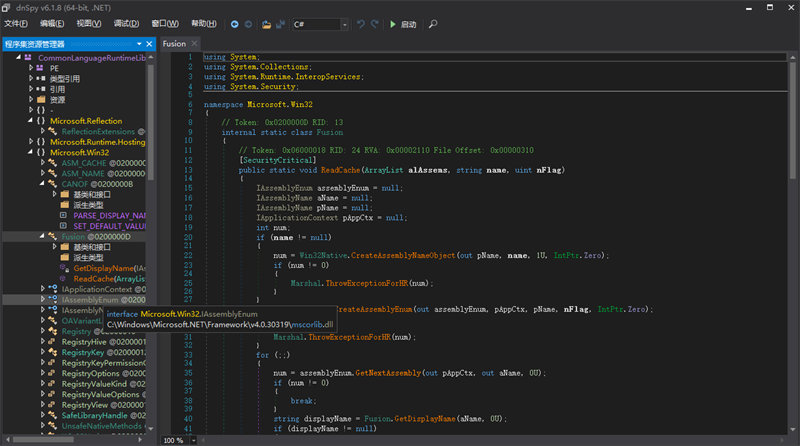Collapse the Microsoft.Win32 namespace node

point(29,153)
